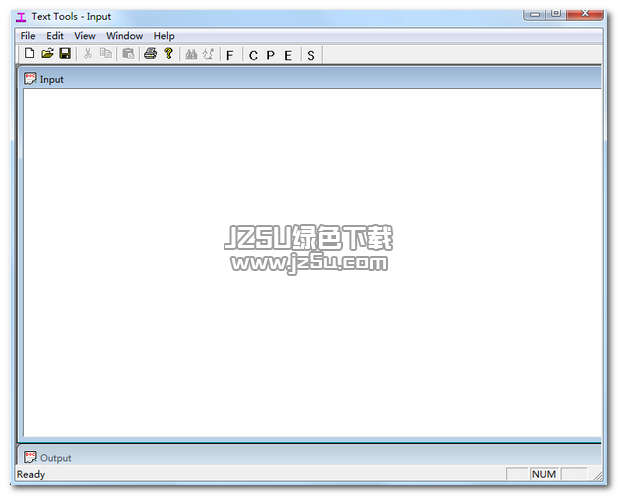Open the Help menu

[164, 36]
